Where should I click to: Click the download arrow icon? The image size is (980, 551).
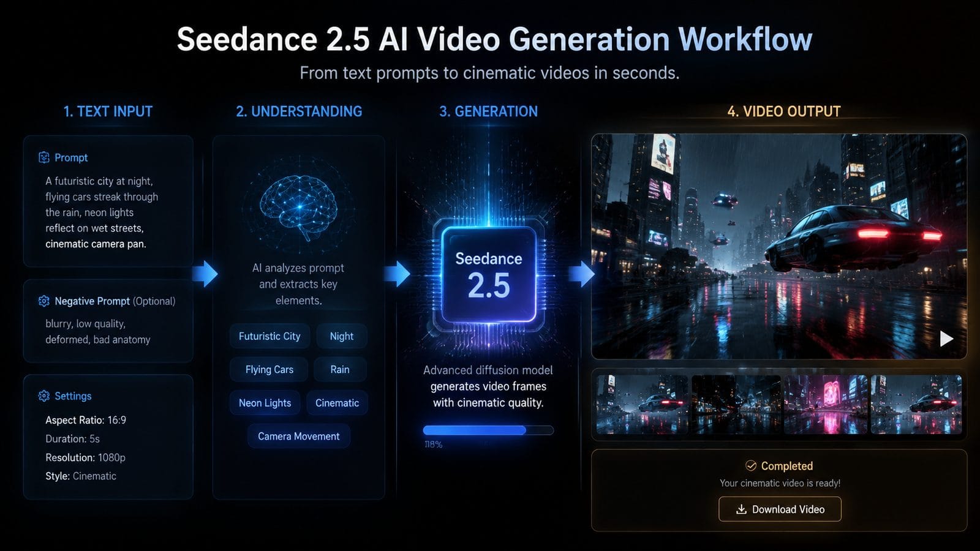(x=741, y=509)
